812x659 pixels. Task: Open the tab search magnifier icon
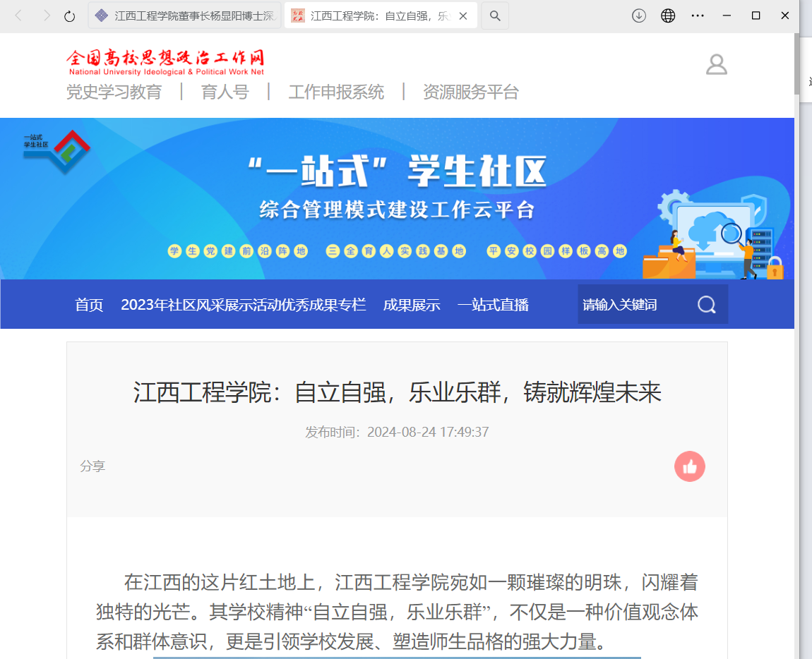(x=495, y=16)
